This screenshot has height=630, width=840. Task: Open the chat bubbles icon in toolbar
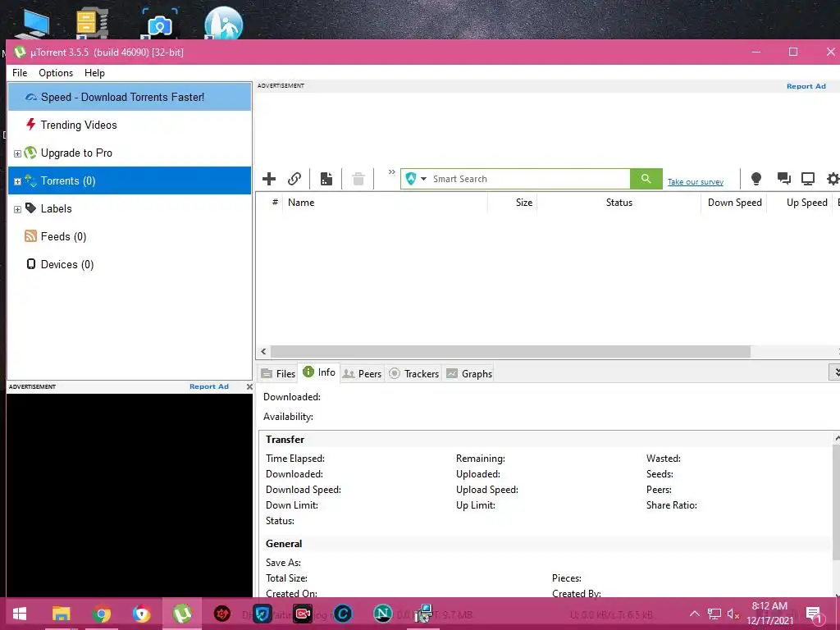point(783,179)
